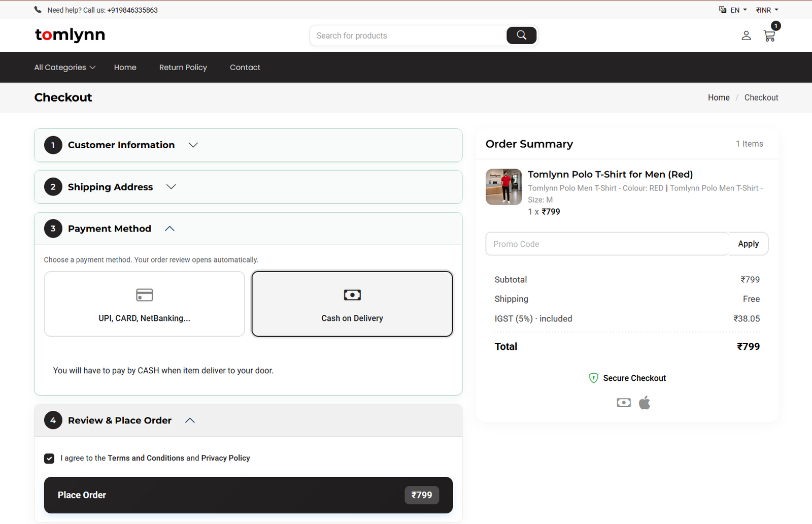This screenshot has height=524, width=812.
Task: Open the shopping cart icon
Action: (x=769, y=36)
